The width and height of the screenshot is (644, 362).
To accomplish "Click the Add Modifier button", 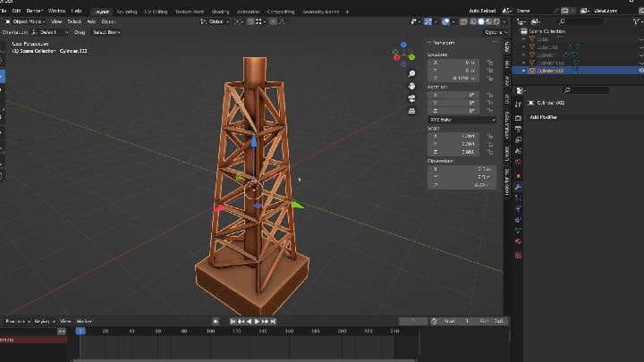I will click(544, 117).
